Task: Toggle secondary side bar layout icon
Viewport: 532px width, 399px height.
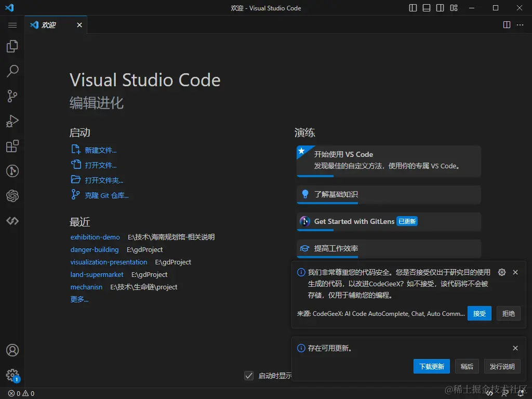Action: tap(440, 8)
